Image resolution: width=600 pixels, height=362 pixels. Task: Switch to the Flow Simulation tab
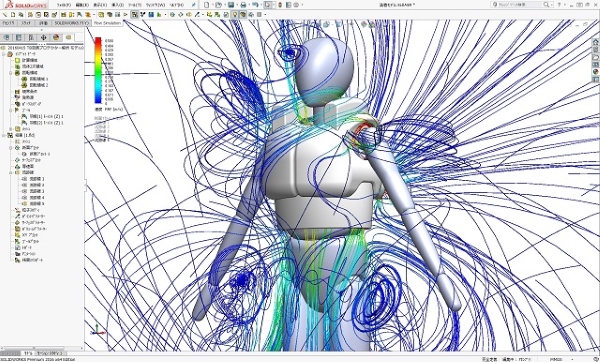pyautogui.click(x=107, y=23)
